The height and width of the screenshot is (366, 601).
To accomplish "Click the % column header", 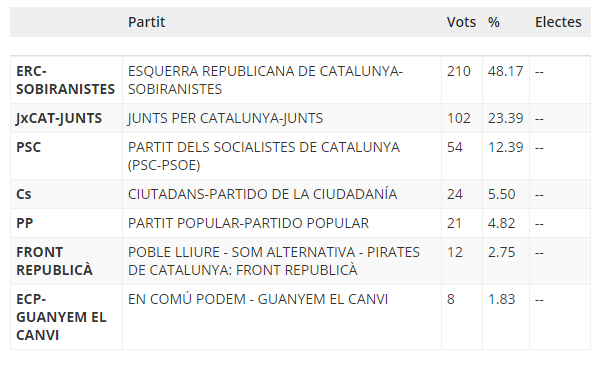I will [494, 22].
